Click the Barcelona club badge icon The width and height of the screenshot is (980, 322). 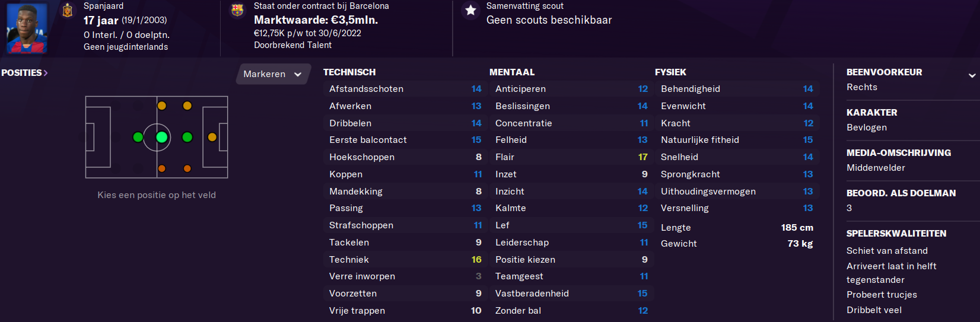point(237,10)
